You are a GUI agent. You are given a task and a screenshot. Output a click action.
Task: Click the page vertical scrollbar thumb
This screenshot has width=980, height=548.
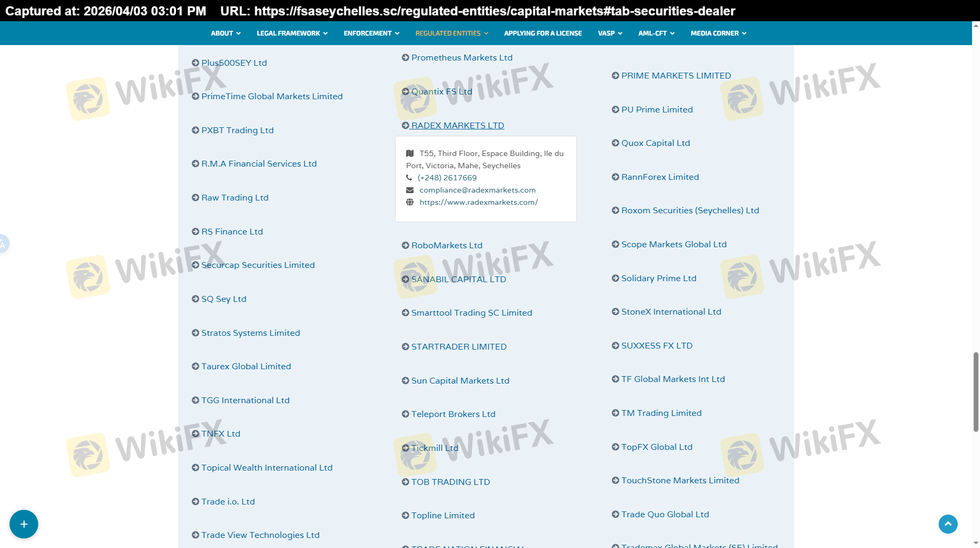click(976, 392)
